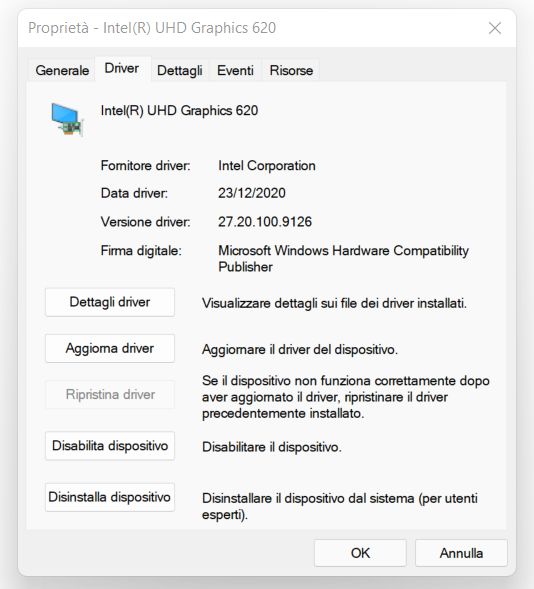Image resolution: width=534 pixels, height=589 pixels.
Task: Click the Data driver label
Action: pyautogui.click(x=134, y=193)
